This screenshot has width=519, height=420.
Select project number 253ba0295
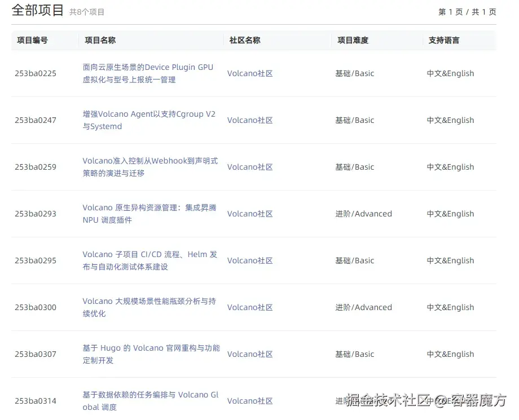pos(36,260)
